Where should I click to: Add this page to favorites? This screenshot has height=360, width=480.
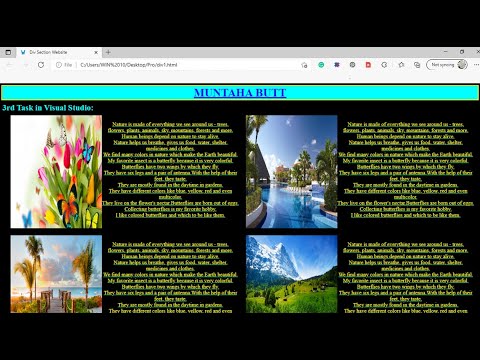[304, 65]
